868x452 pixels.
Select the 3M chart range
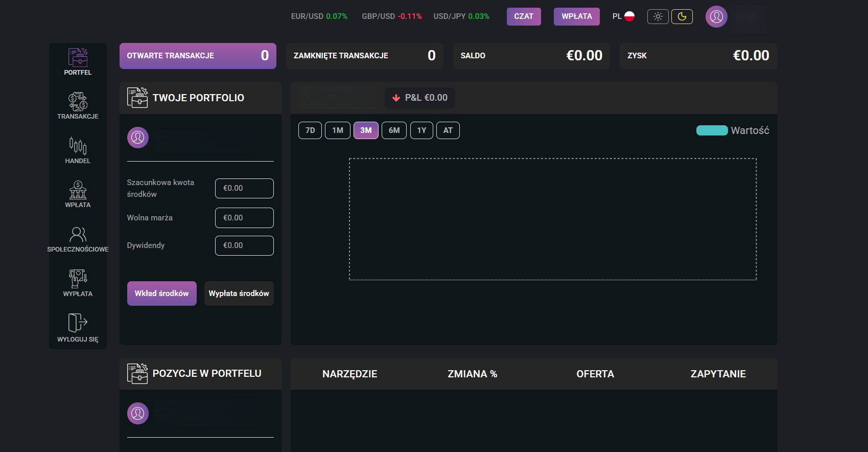(x=366, y=130)
